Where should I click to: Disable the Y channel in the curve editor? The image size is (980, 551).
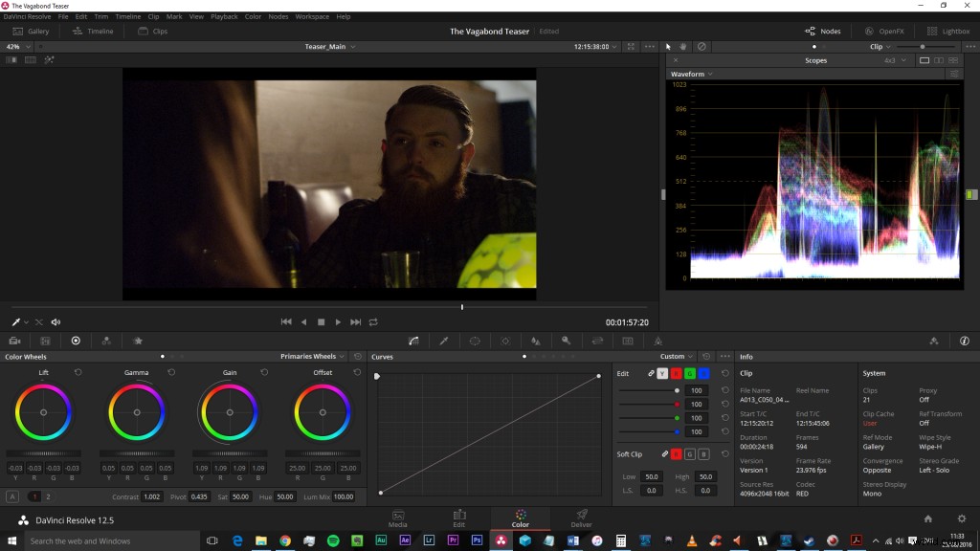coord(662,374)
